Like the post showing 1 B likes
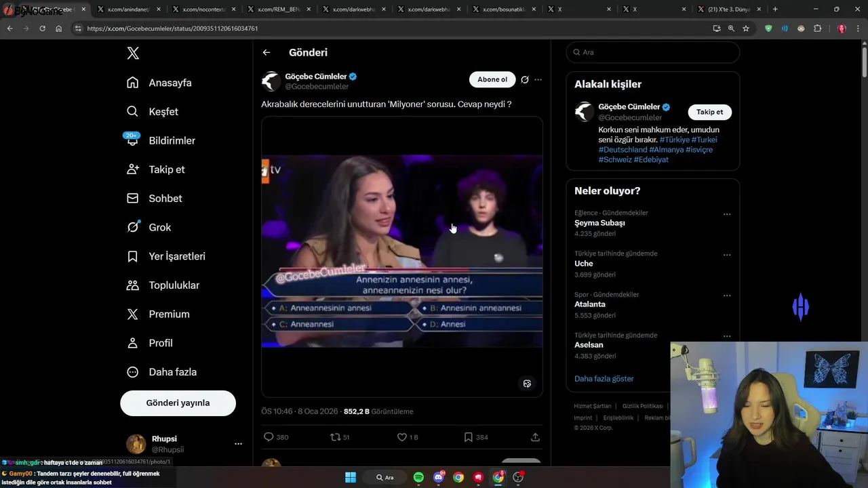Viewport: 868px width, 488px height. (x=408, y=437)
